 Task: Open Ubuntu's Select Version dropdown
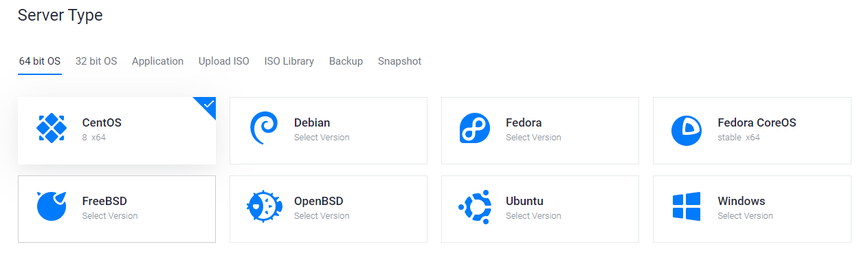pyautogui.click(x=533, y=216)
